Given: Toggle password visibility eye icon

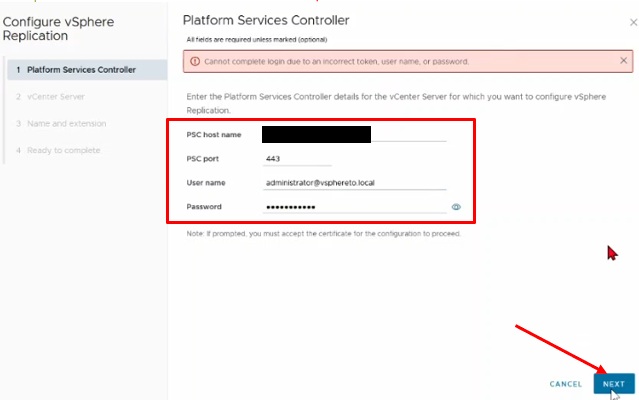Looking at the screenshot, I should click(x=456, y=207).
